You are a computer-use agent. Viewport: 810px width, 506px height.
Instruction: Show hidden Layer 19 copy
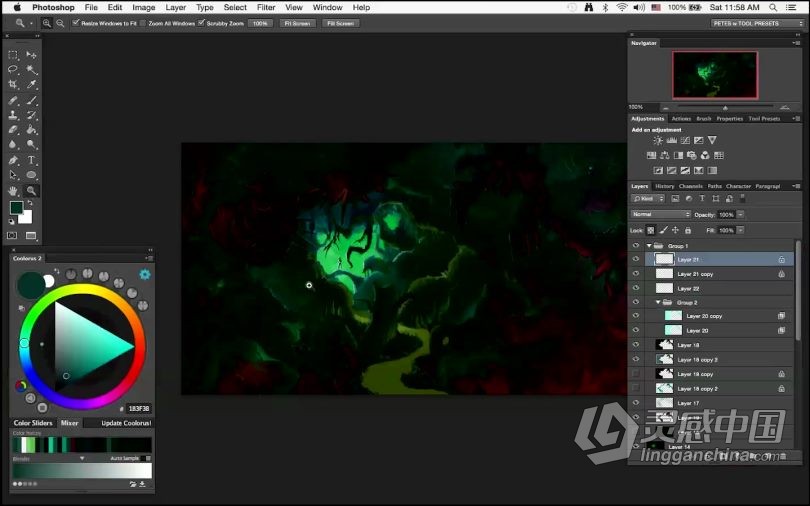pos(636,373)
